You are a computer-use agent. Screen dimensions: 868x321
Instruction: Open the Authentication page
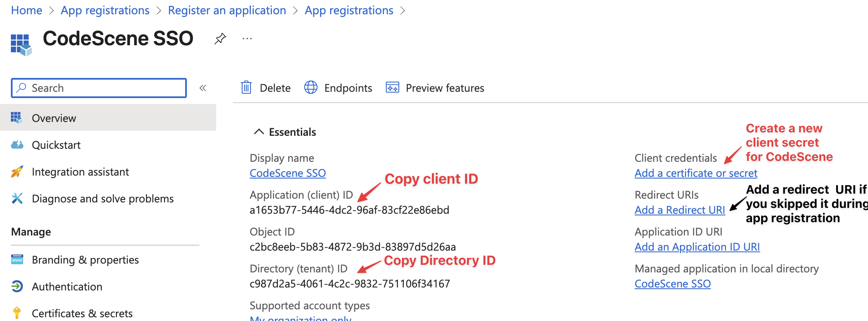click(x=108, y=286)
